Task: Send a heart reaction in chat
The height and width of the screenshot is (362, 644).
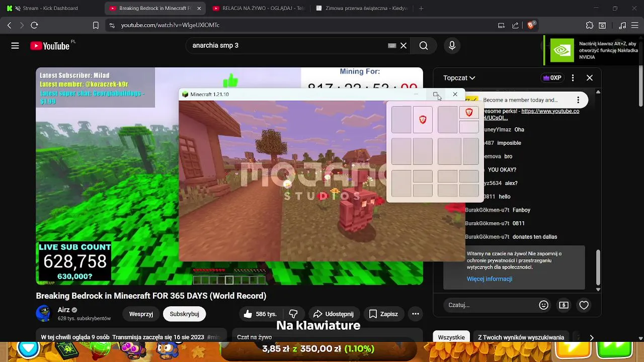Action: click(584, 305)
